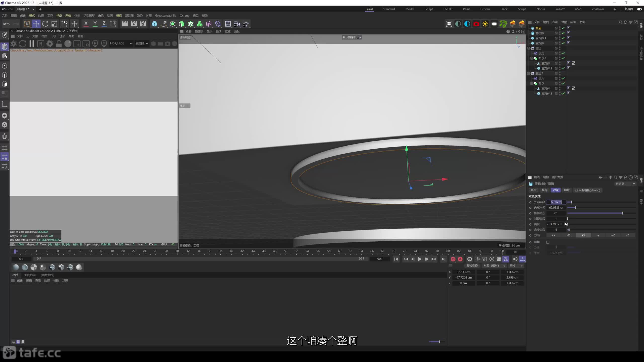This screenshot has width=644, height=362.
Task: Collapse the 空白.1 null group
Action: 529,73
